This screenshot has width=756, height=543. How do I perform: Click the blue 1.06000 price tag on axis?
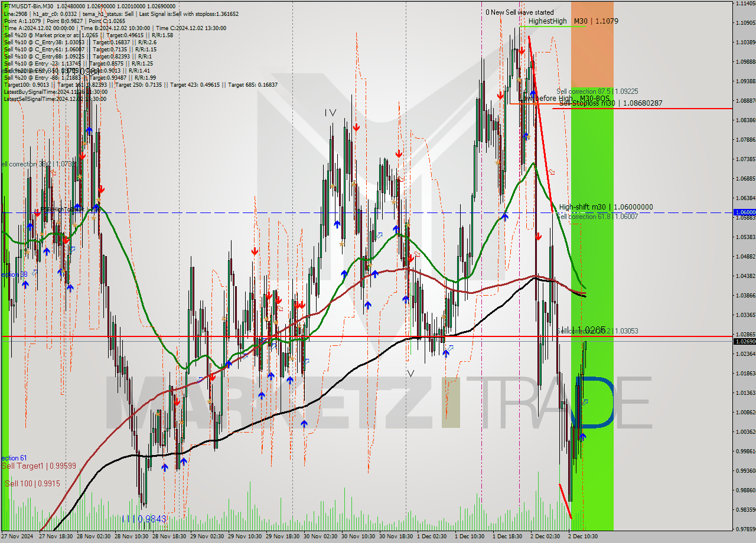[x=744, y=212]
